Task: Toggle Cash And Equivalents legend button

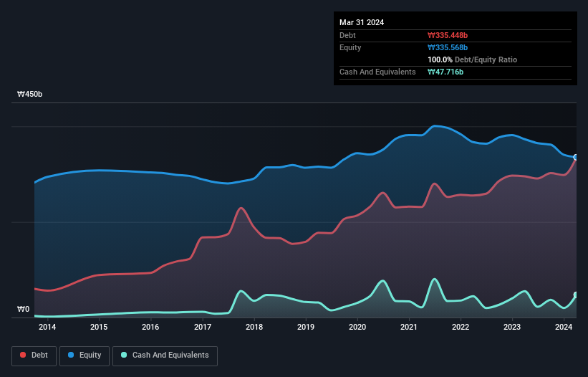Action: (165, 355)
